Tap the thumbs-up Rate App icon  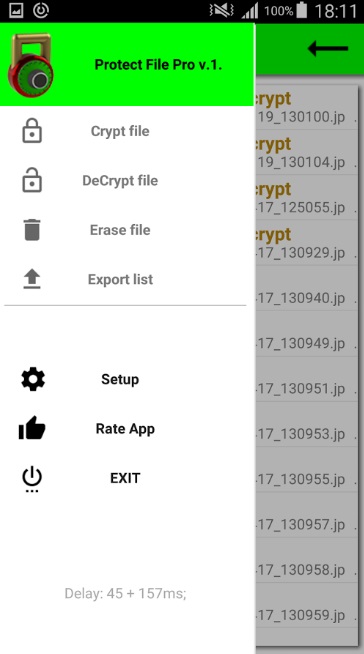[x=32, y=428]
